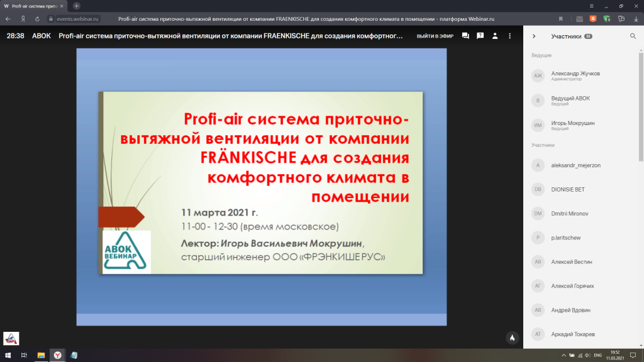Click the participants list scrollbar

click(x=641, y=107)
